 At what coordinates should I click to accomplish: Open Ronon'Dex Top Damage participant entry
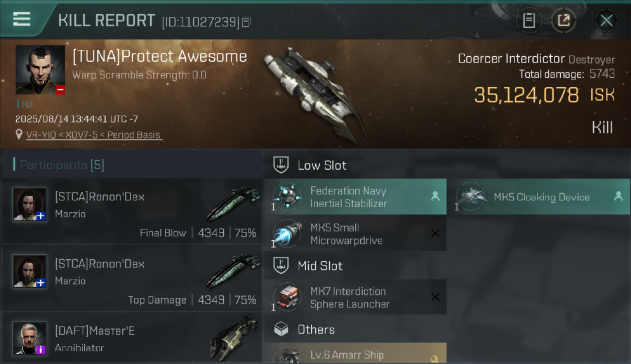click(x=132, y=278)
